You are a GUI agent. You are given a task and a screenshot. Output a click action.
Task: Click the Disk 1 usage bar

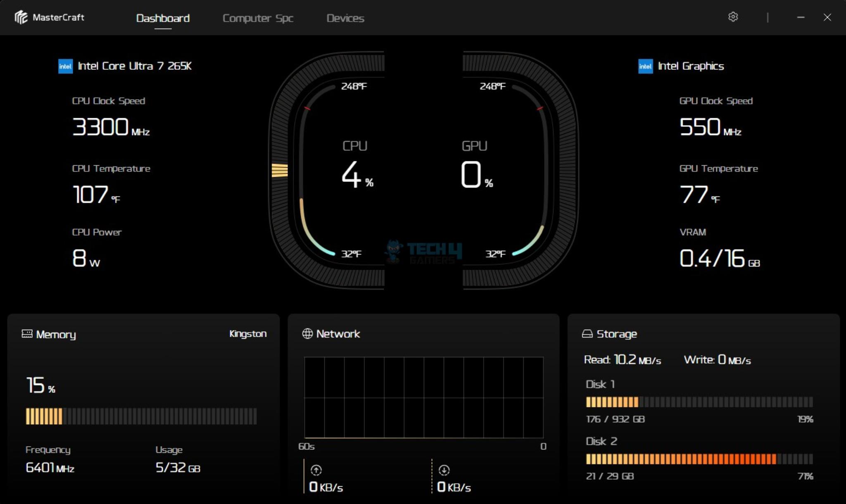pos(699,402)
